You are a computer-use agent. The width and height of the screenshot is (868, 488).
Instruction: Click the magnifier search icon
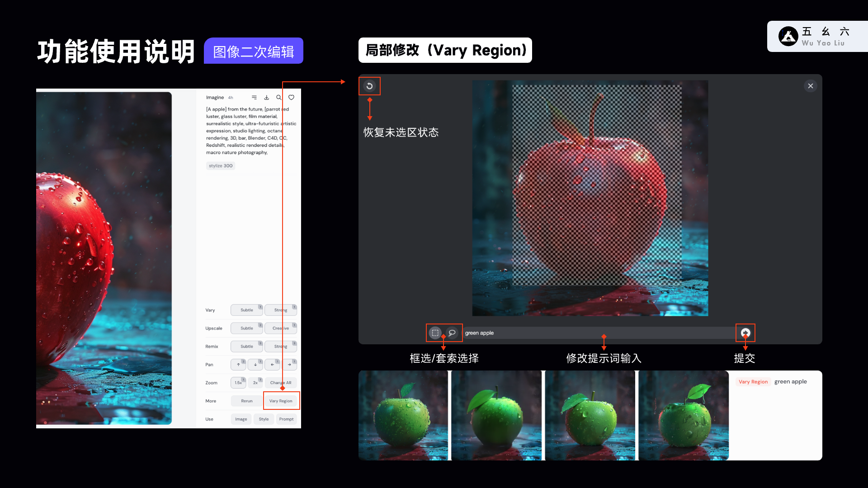pos(279,98)
